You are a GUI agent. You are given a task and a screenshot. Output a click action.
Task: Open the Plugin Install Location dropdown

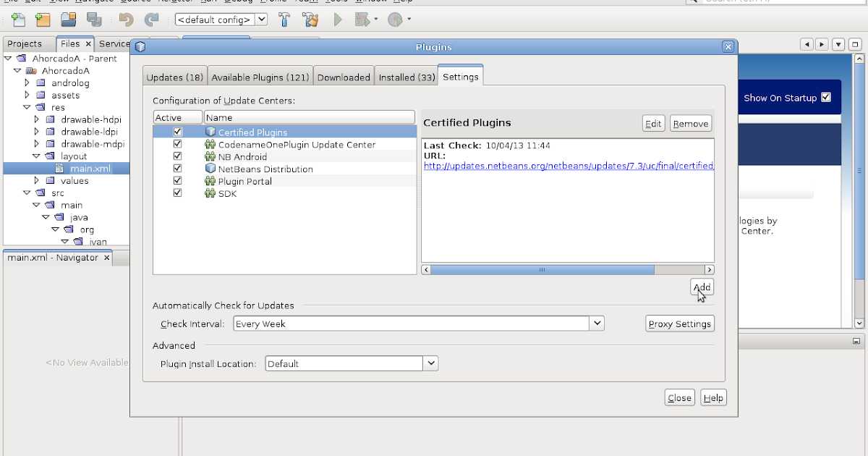click(x=432, y=363)
